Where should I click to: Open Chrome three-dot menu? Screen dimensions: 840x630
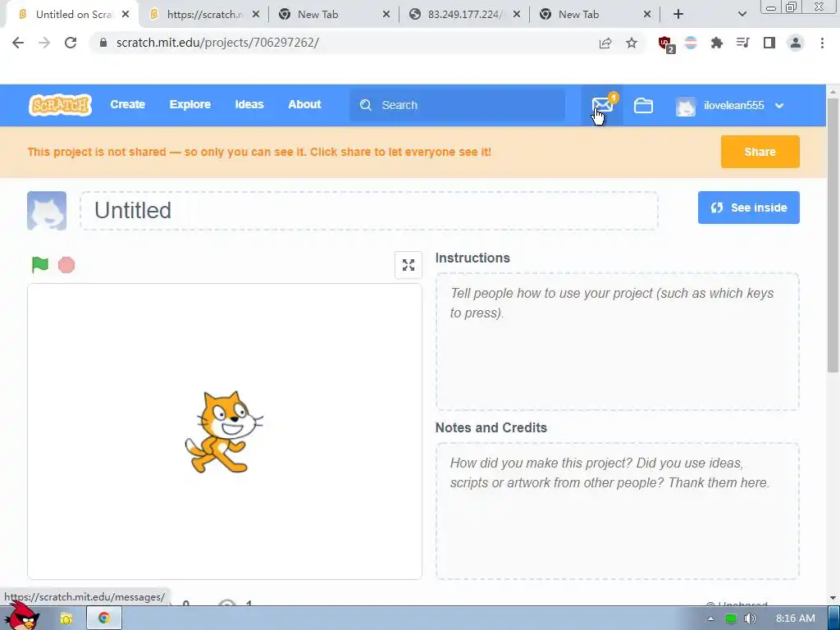822,43
